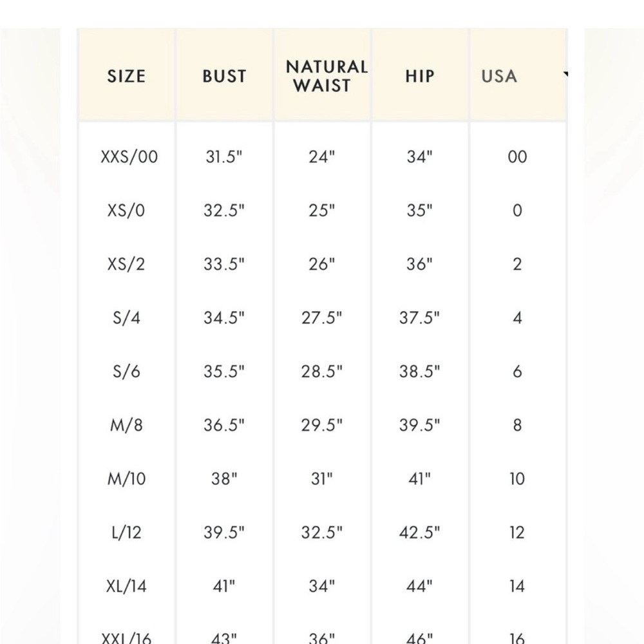644x644 pixels.
Task: Click the SIZE column header
Action: coord(126,77)
